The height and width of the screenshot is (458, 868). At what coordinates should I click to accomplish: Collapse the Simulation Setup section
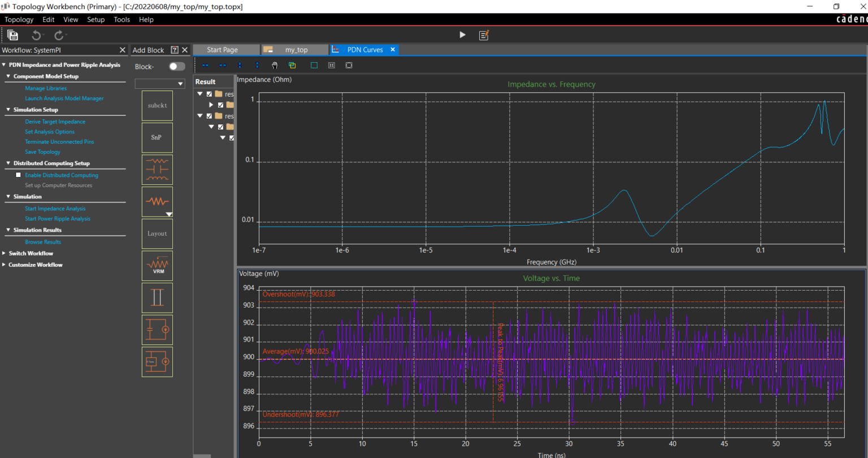click(8, 110)
